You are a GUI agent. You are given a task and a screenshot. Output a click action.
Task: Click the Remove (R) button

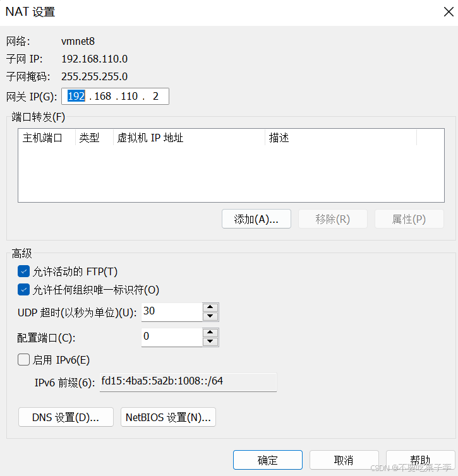333,219
